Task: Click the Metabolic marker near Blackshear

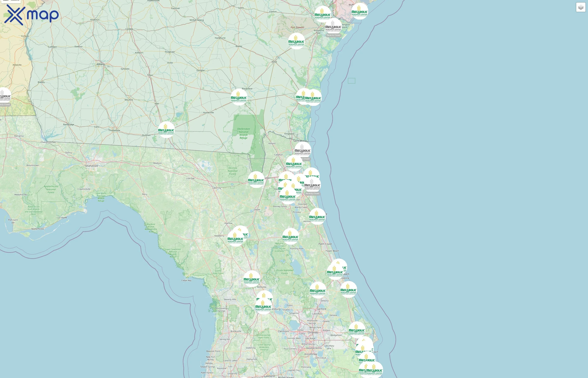Action: pyautogui.click(x=239, y=97)
